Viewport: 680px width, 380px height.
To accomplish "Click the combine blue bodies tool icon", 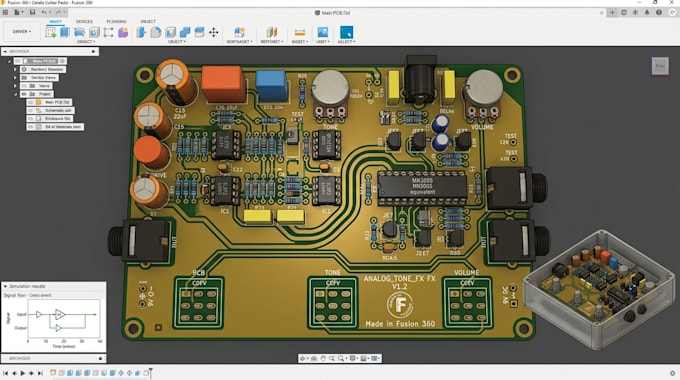I will [185, 32].
